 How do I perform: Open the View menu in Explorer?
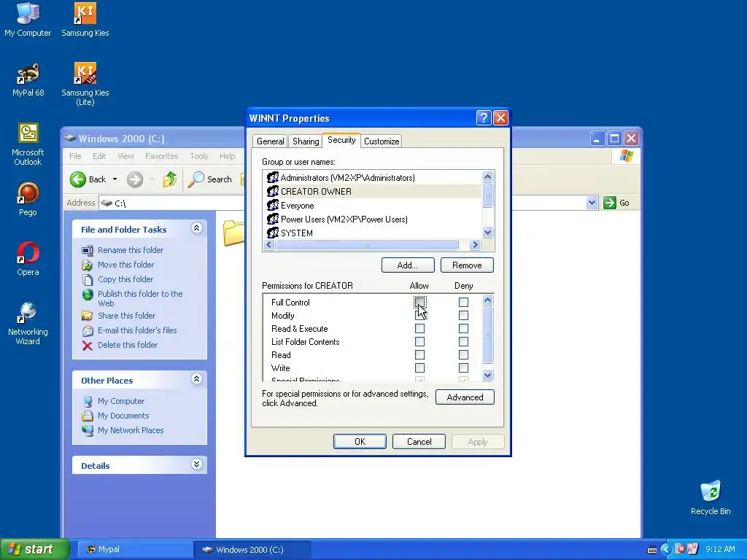click(125, 156)
